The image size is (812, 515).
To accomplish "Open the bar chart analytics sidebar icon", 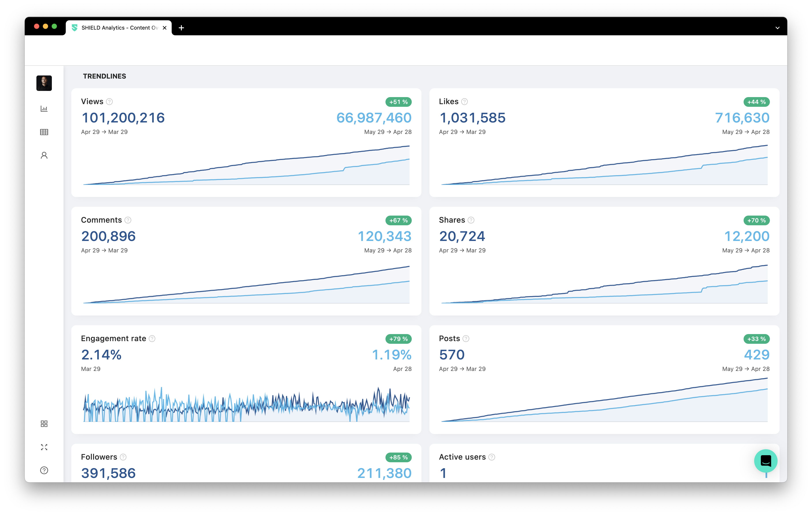I will pos(44,109).
